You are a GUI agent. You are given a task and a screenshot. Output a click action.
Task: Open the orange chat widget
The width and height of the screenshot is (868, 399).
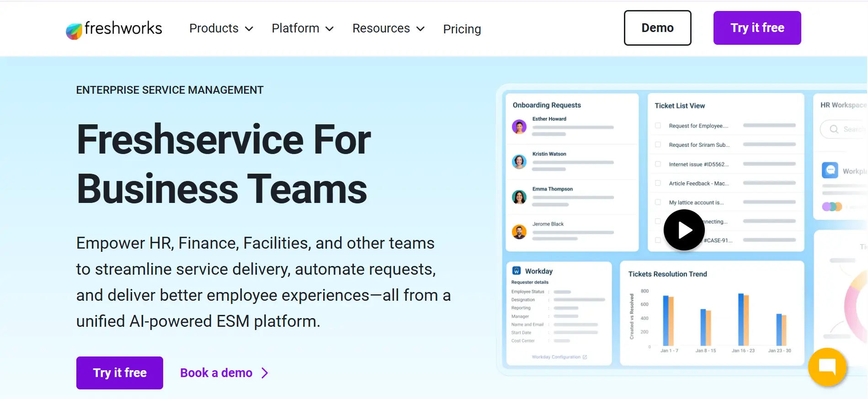[827, 367]
